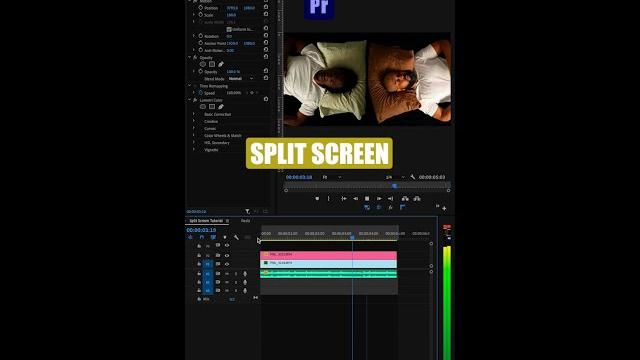The image size is (640, 360).
Task: Click the Program Monitor current timecode
Action: coord(299,177)
